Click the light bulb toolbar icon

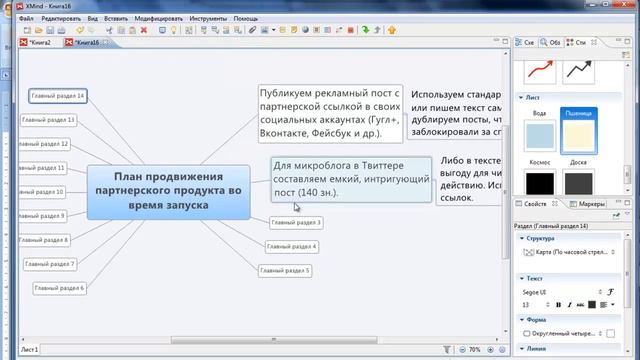pos(173,30)
